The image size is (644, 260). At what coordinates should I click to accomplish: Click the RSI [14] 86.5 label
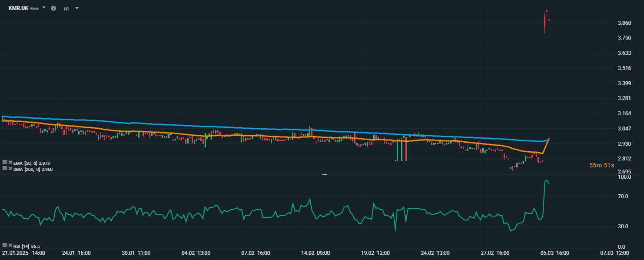[x=27, y=246]
